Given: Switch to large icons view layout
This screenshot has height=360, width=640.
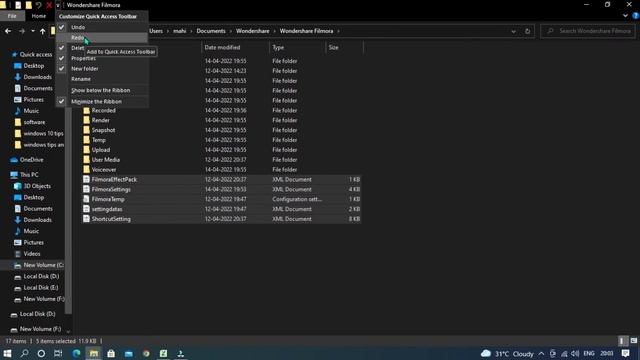Looking at the screenshot, I should point(633,341).
